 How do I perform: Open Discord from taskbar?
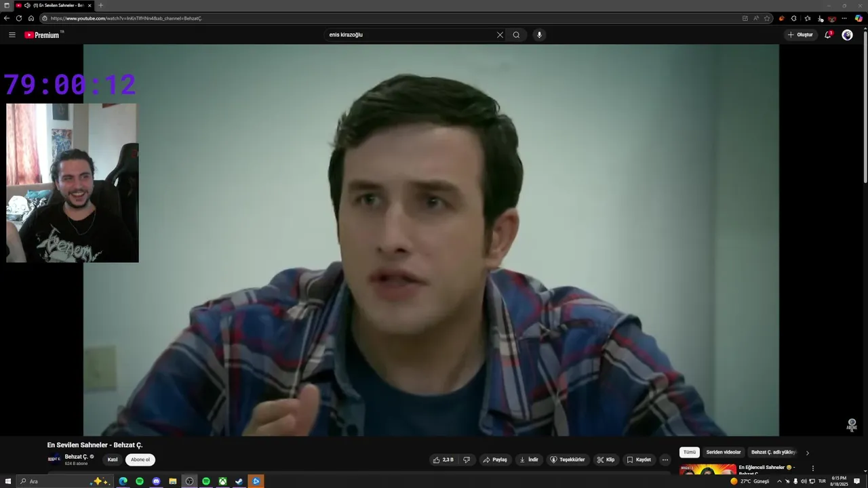coord(156,481)
